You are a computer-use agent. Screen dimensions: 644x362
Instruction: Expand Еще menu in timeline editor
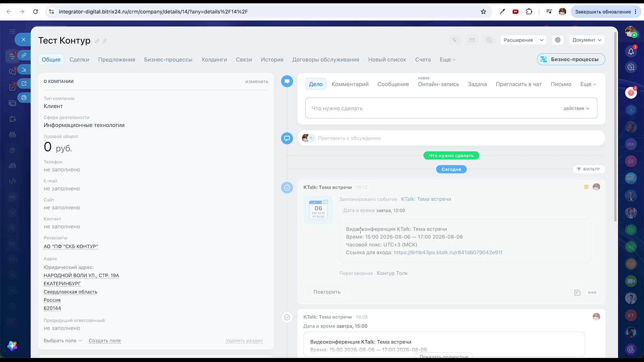point(588,84)
